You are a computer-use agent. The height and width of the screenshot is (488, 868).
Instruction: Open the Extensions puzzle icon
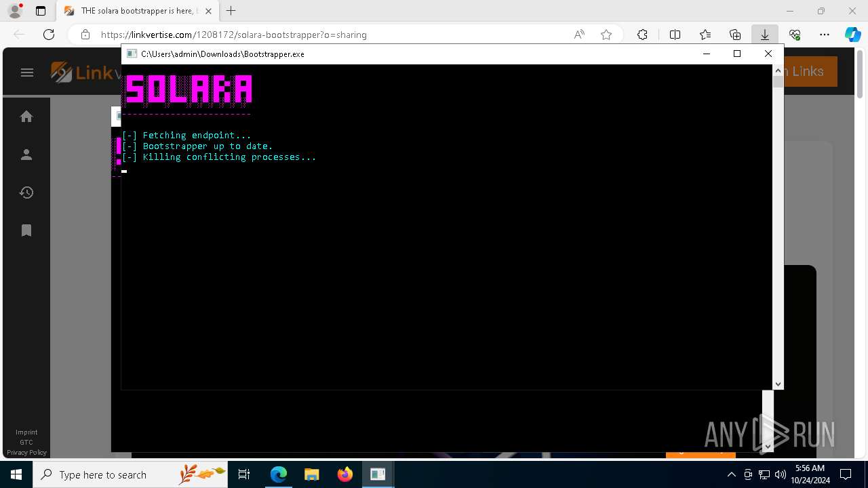click(642, 35)
